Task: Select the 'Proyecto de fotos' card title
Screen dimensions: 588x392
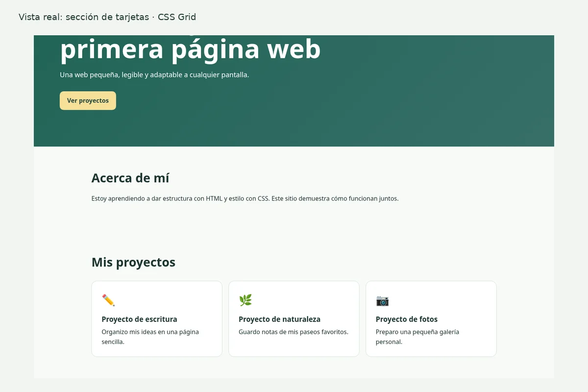Action: coord(407,319)
